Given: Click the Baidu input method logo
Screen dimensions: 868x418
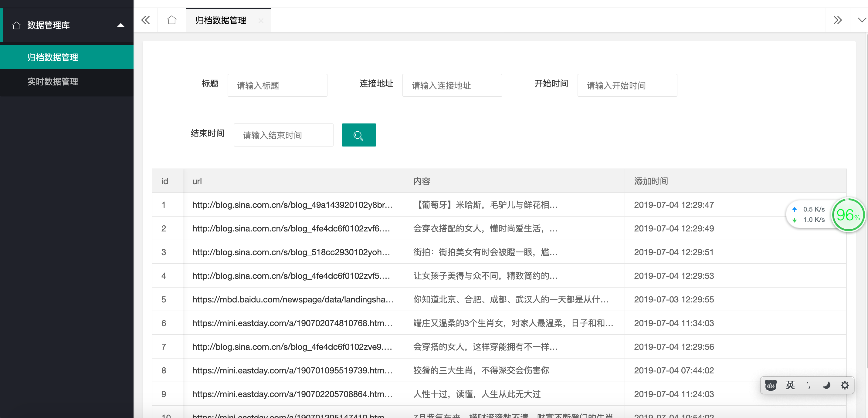Looking at the screenshot, I should (771, 385).
